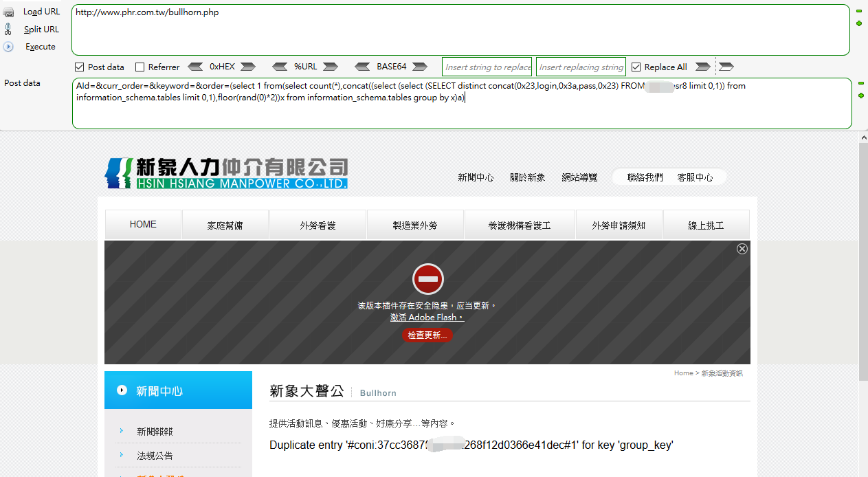Select the 線上挑工 navigation tab
The width and height of the screenshot is (868, 477).
point(706,225)
